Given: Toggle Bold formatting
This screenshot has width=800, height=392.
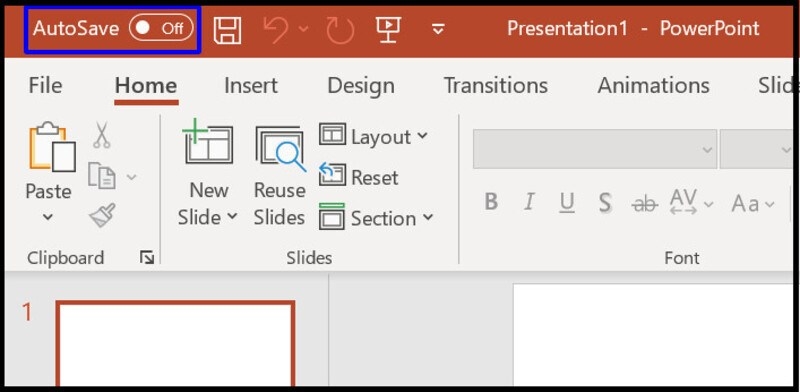Looking at the screenshot, I should pos(491,203).
